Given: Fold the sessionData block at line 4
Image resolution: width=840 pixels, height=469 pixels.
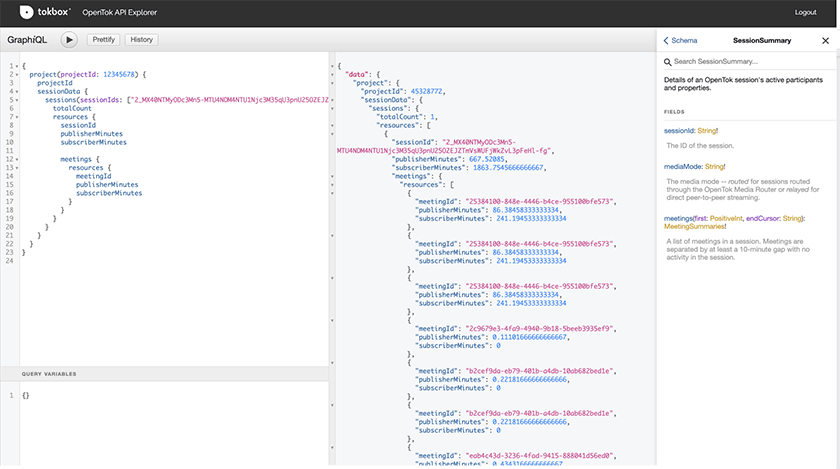Looking at the screenshot, I should [x=17, y=92].
